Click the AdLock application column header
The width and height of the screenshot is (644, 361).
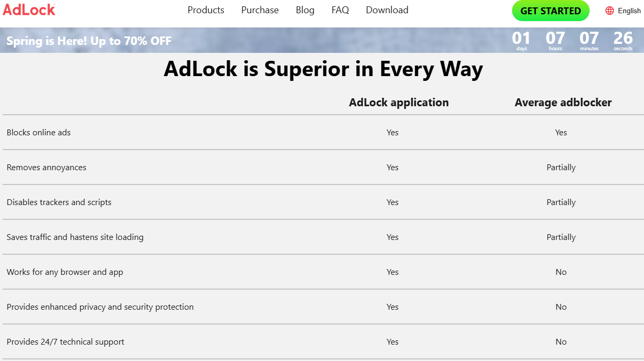pyautogui.click(x=399, y=103)
